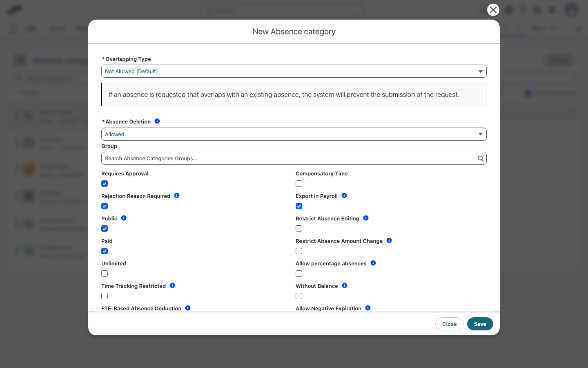588x368 pixels.
Task: Uncheck Export in Payroll checkbox
Action: (299, 206)
